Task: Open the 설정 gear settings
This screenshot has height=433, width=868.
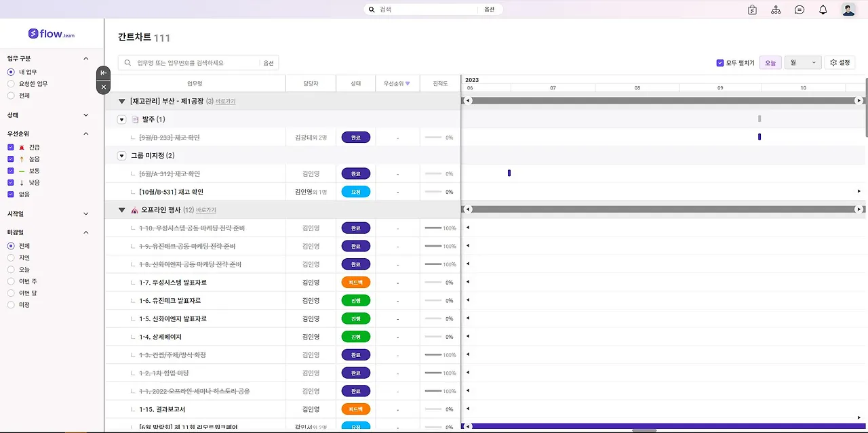Action: (x=840, y=62)
